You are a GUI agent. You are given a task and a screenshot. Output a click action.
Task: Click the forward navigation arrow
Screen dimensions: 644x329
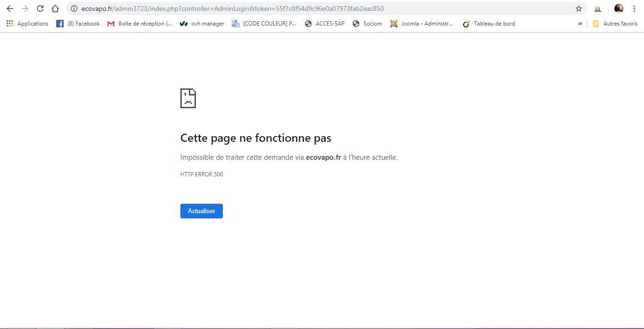(x=25, y=9)
